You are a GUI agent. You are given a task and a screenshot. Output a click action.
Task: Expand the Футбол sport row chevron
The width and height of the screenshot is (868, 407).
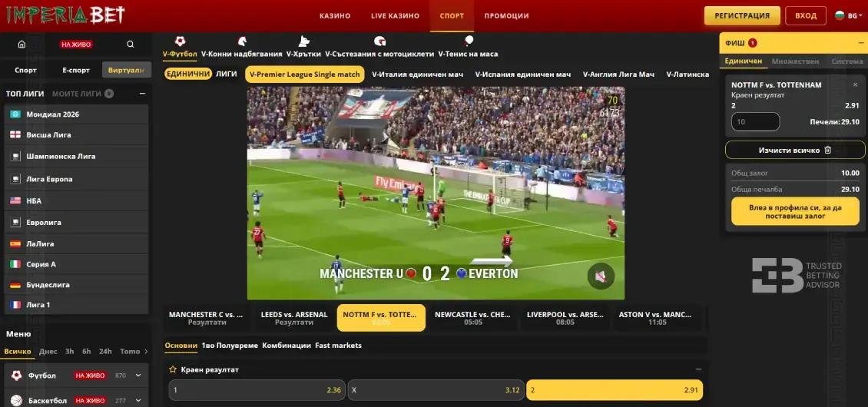click(138, 376)
